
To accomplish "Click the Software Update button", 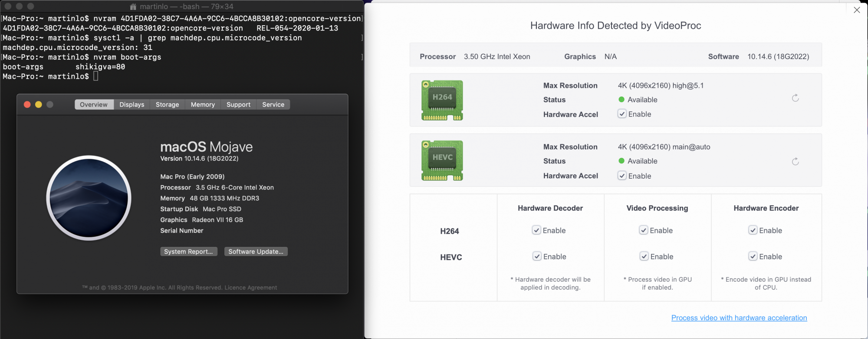I will click(x=256, y=252).
